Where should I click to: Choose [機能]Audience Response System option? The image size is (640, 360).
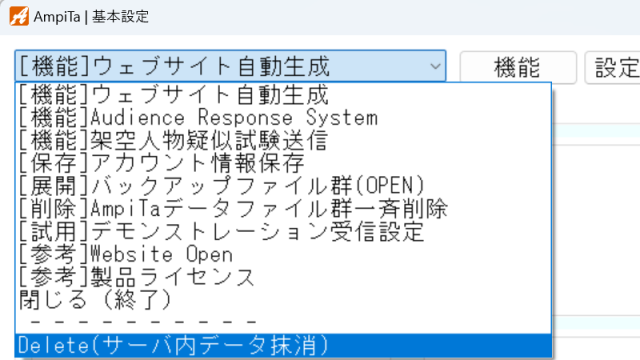(283, 118)
